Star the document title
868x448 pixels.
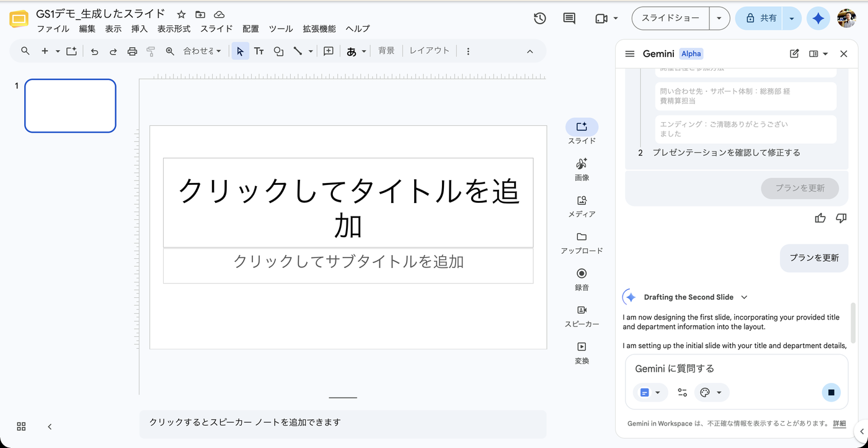tap(181, 14)
